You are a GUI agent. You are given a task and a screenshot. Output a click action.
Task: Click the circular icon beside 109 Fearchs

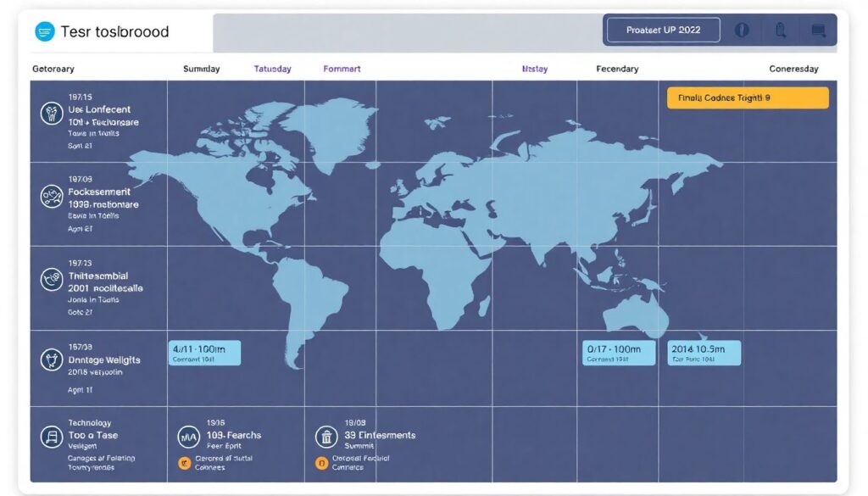coord(187,437)
